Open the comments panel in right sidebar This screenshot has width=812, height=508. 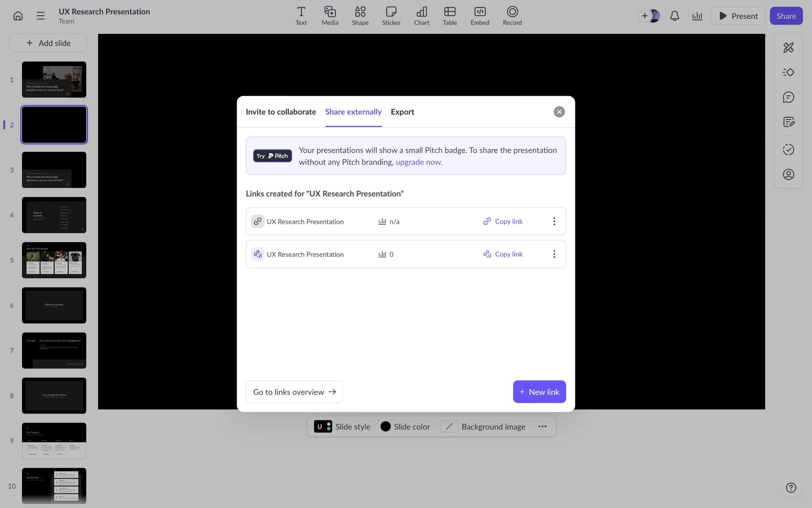tap(788, 97)
